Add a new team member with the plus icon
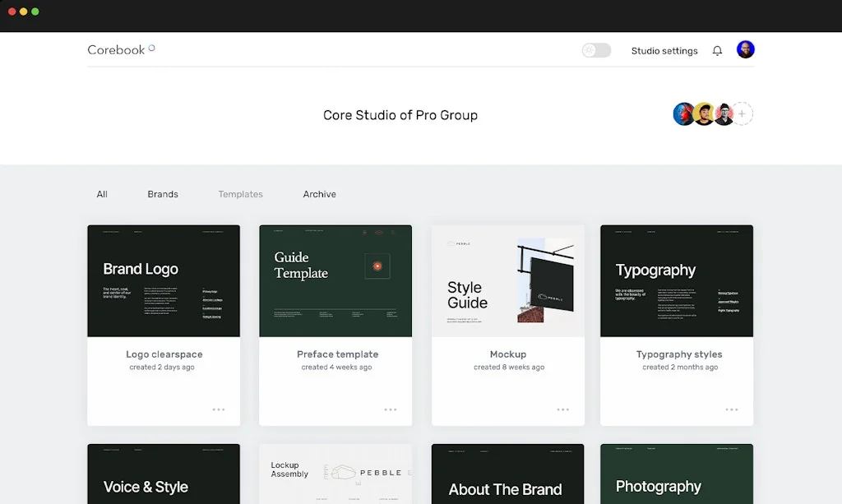 click(743, 114)
